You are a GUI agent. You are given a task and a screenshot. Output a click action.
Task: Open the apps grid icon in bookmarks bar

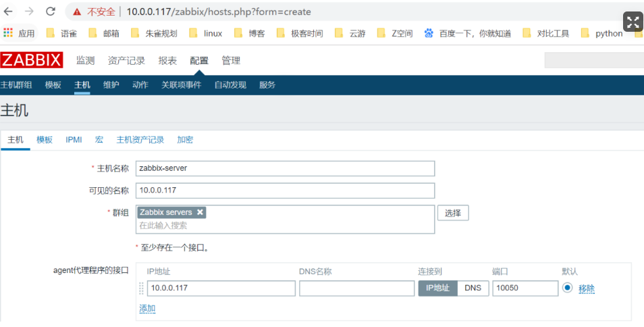[x=8, y=33]
